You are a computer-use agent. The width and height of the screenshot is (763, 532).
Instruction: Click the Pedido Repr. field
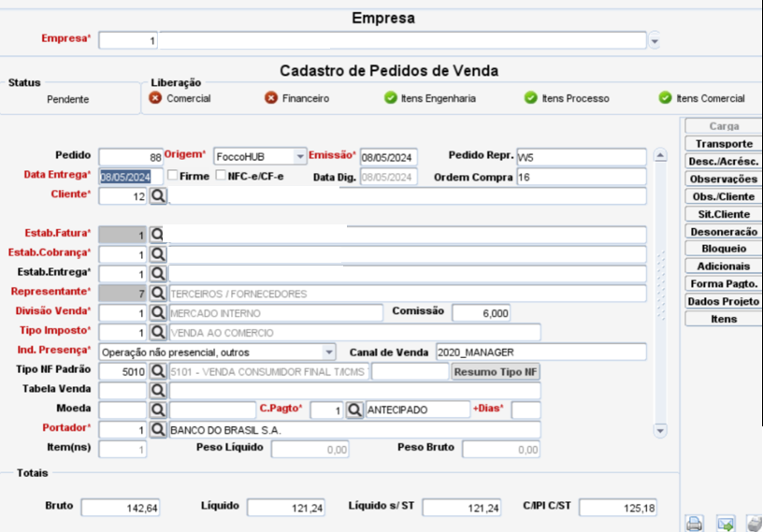tap(582, 157)
